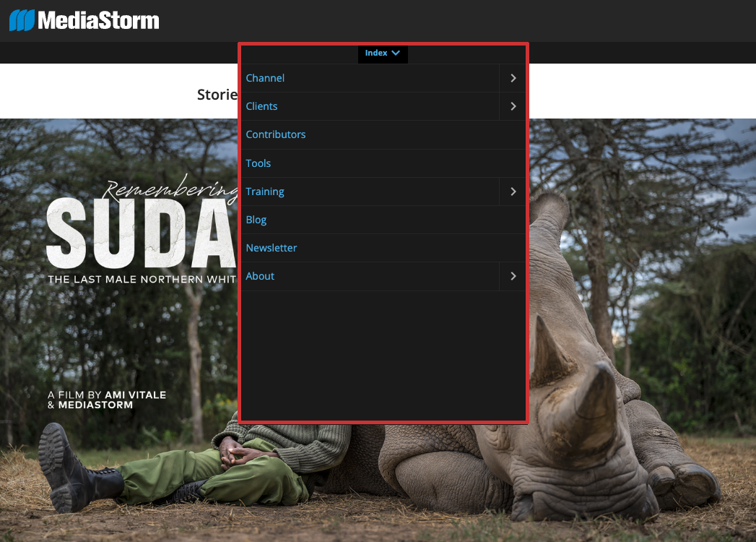756x542 pixels.
Task: Collapse the Index menu via its label
Action: pyautogui.click(x=376, y=53)
